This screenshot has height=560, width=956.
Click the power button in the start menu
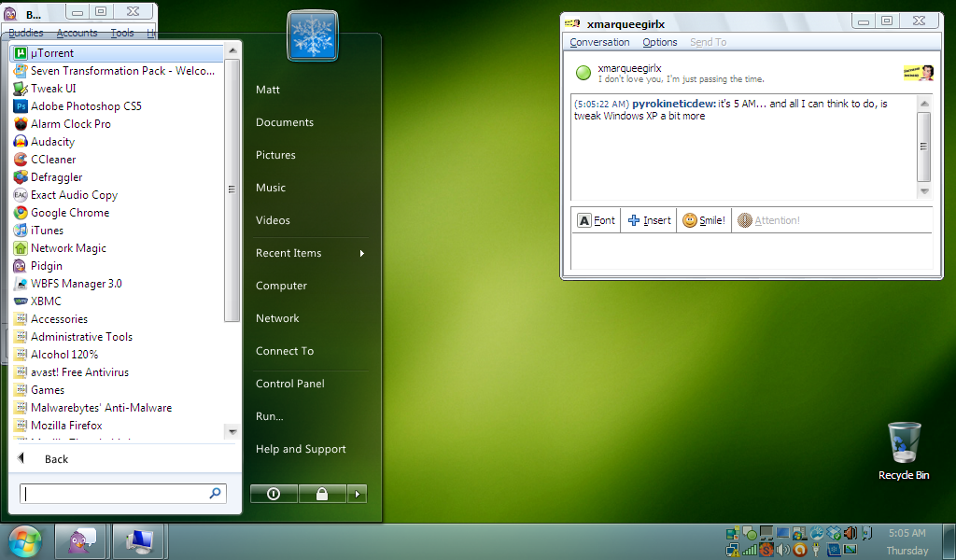tap(274, 494)
